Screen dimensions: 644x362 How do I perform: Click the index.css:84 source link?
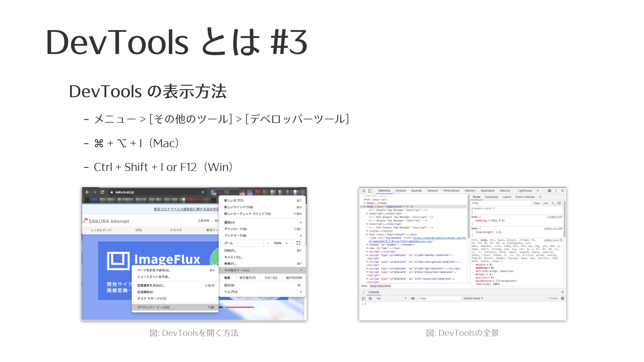[x=553, y=228]
